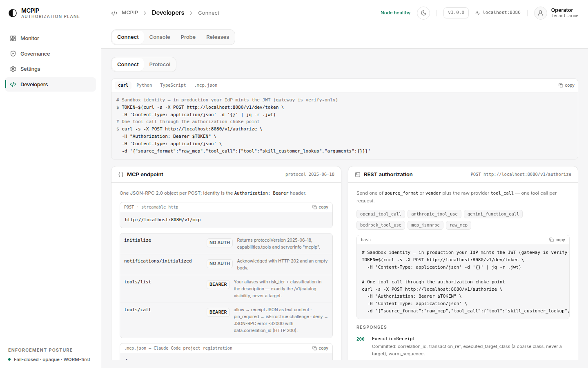This screenshot has width=588, height=368.
Task: Select the curl code sample tab
Action: point(123,85)
